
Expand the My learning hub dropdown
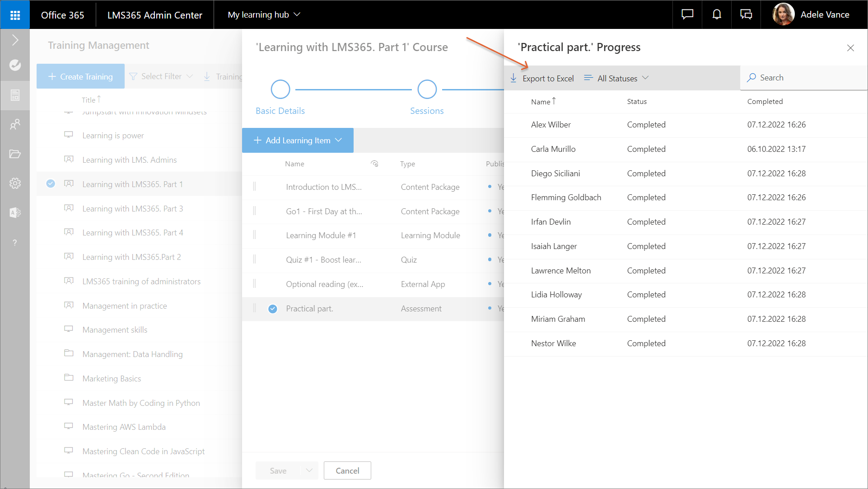(264, 15)
